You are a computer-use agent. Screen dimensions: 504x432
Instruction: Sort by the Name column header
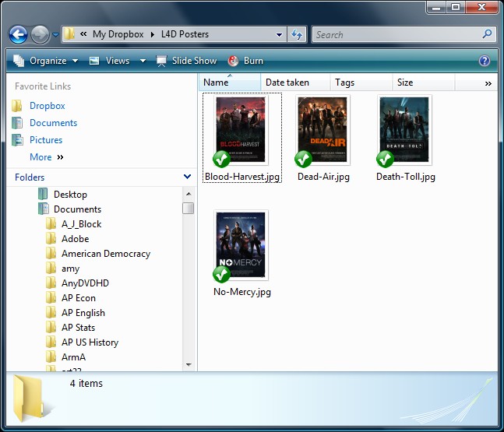click(x=230, y=83)
